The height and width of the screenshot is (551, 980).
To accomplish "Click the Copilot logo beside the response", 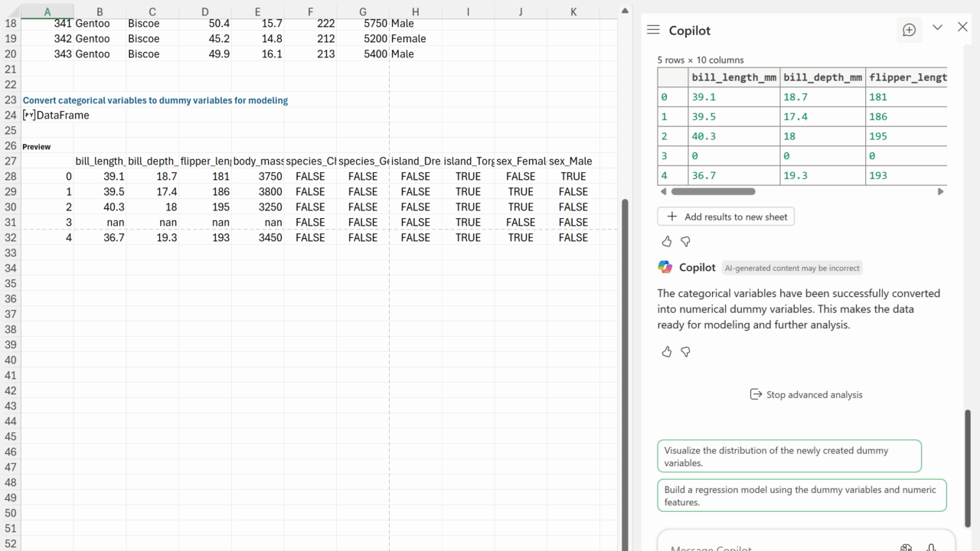I will [665, 267].
